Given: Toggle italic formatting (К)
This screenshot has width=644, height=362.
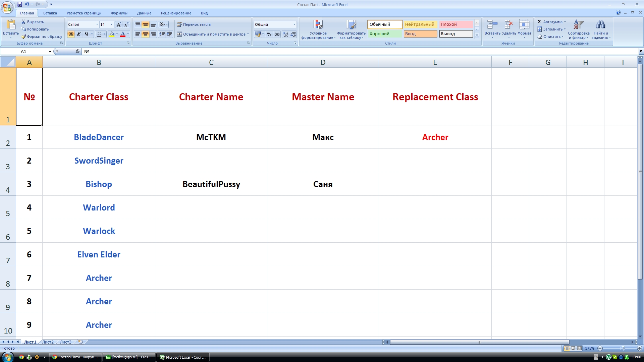Looking at the screenshot, I should (78, 34).
